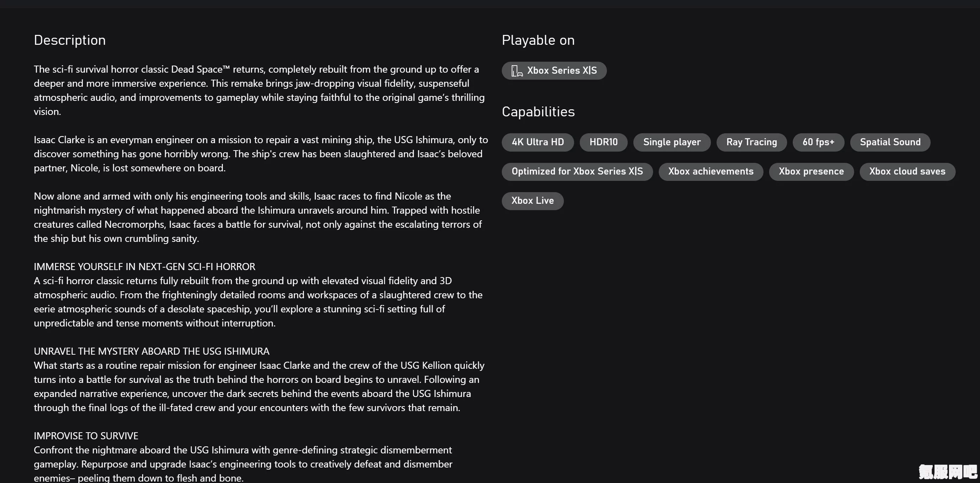Click the Playable on heading

pos(538,40)
